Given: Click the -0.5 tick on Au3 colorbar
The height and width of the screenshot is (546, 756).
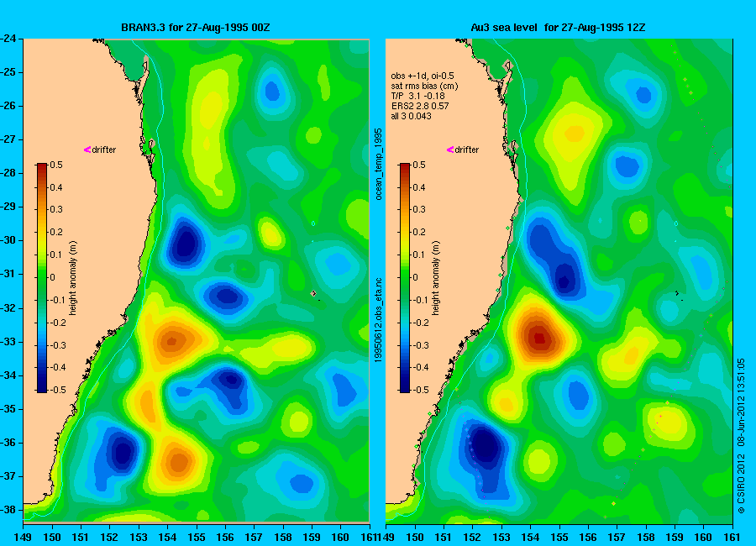Looking at the screenshot, I should (421, 390).
